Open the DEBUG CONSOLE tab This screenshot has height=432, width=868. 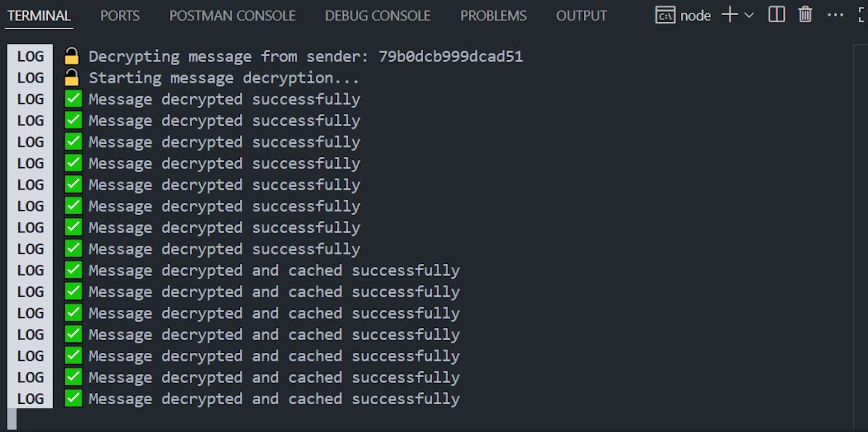pyautogui.click(x=378, y=16)
